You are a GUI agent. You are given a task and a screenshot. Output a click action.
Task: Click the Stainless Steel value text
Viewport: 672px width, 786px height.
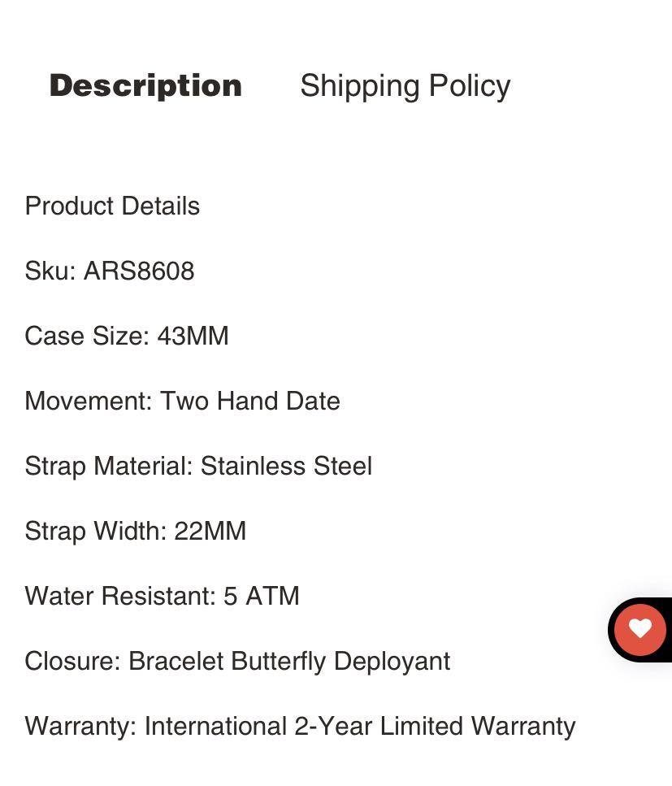(x=286, y=467)
